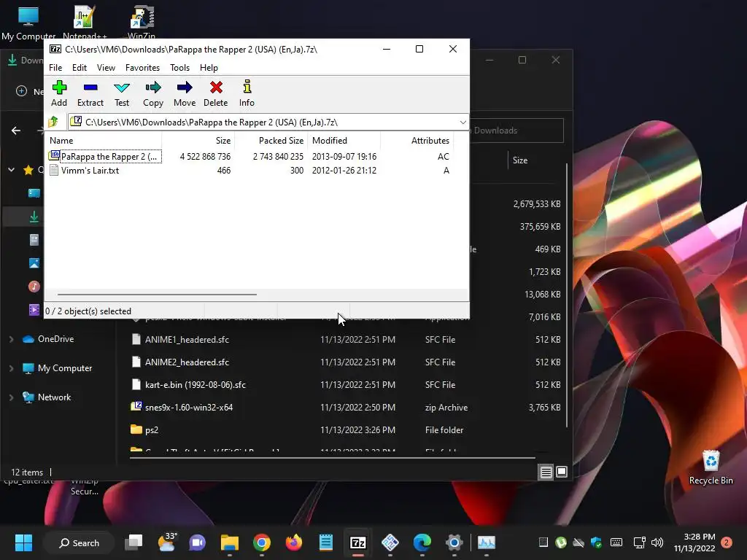
Task: Open Recycle Bin desktop icon
Action: [711, 467]
